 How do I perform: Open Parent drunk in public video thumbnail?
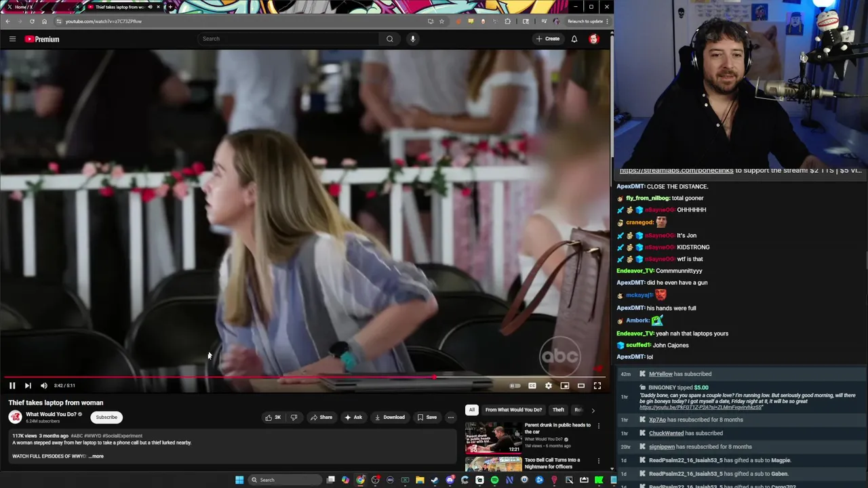click(493, 437)
